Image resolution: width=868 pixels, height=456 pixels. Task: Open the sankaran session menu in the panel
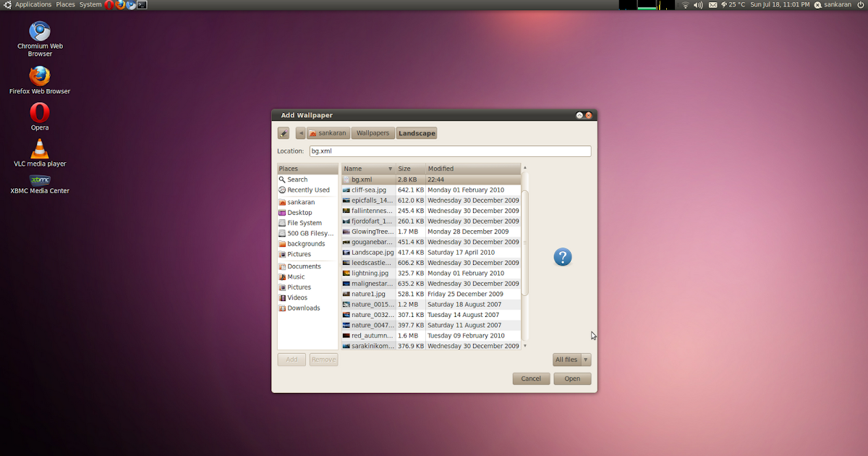[x=833, y=4]
